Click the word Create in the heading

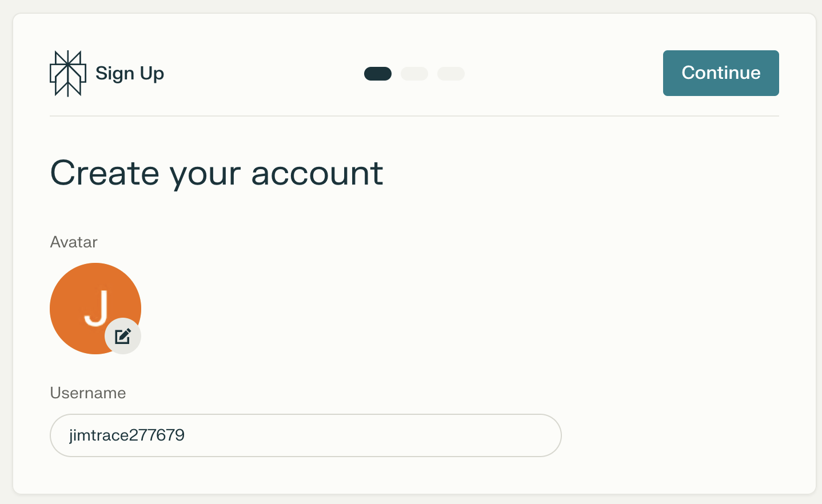pyautogui.click(x=105, y=173)
